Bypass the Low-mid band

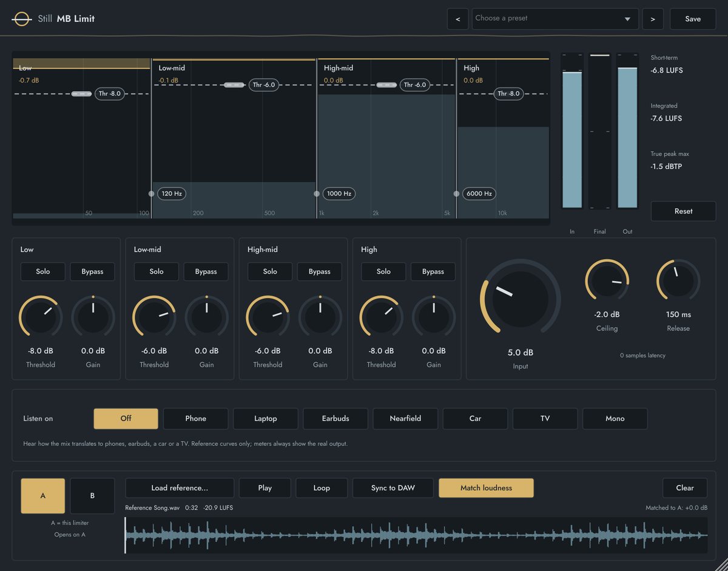[206, 271]
